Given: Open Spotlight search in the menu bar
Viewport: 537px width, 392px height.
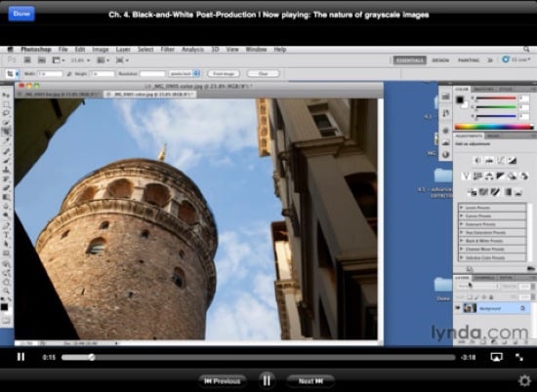Looking at the screenshot, I should pyautogui.click(x=526, y=50).
